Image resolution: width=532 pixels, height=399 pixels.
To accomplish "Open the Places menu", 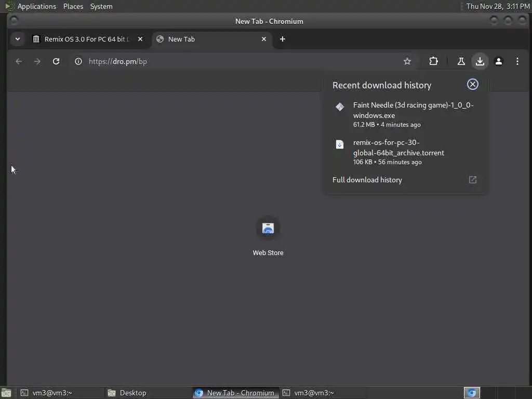I will pyautogui.click(x=73, y=6).
